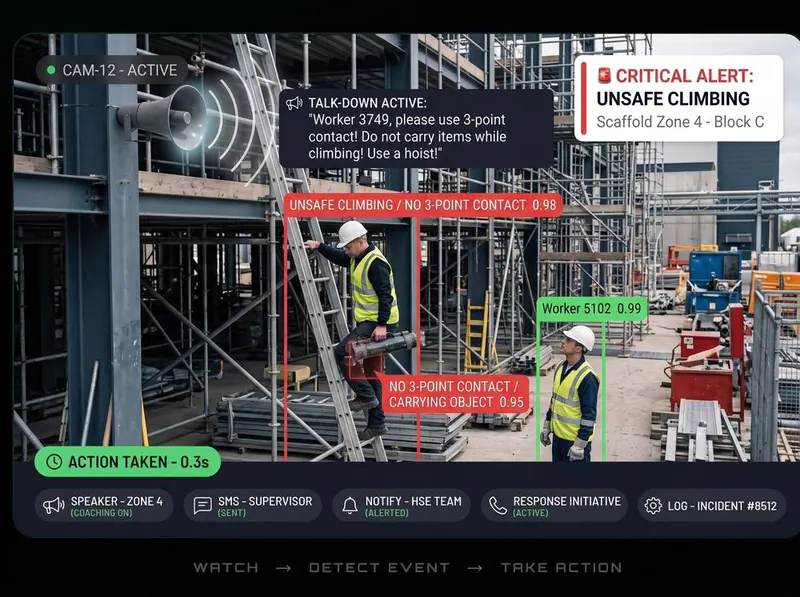Screen dimensions: 800x597
Task: Open Log - Incident #8512
Action: 712,506
